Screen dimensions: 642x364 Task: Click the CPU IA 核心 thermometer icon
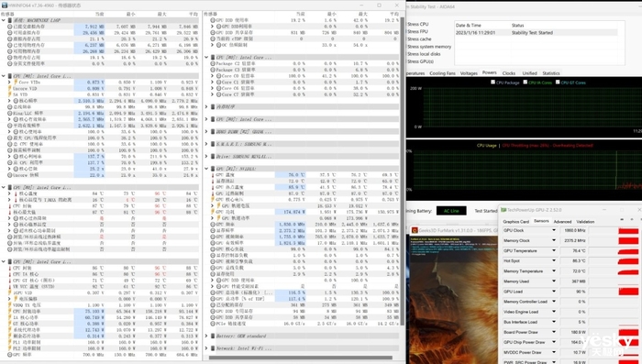pos(10,274)
